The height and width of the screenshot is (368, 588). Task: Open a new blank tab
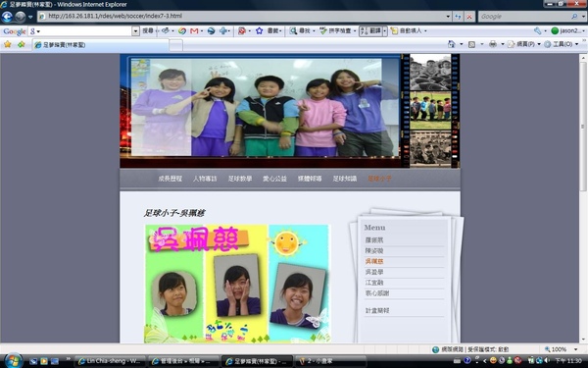pos(175,45)
